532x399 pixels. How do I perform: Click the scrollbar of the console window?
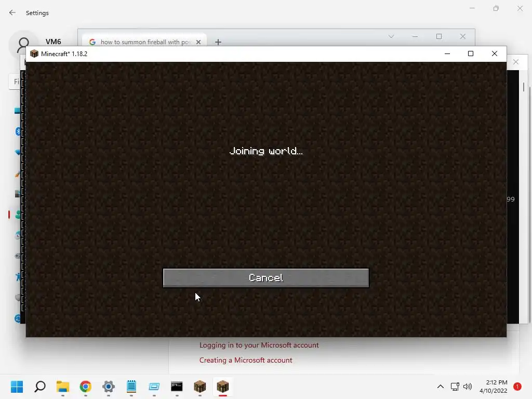[x=524, y=87]
